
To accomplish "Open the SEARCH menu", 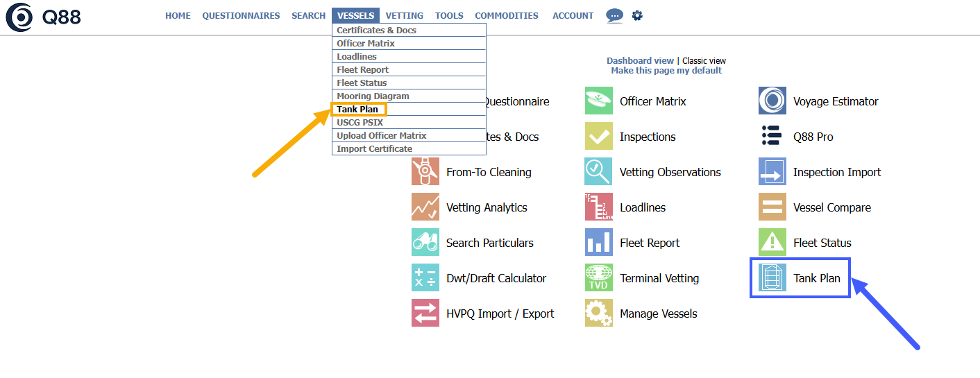I will click(309, 16).
